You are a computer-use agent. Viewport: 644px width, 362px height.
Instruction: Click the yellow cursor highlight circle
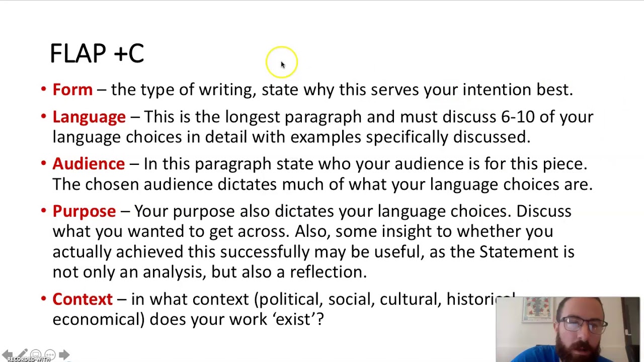pyautogui.click(x=282, y=62)
